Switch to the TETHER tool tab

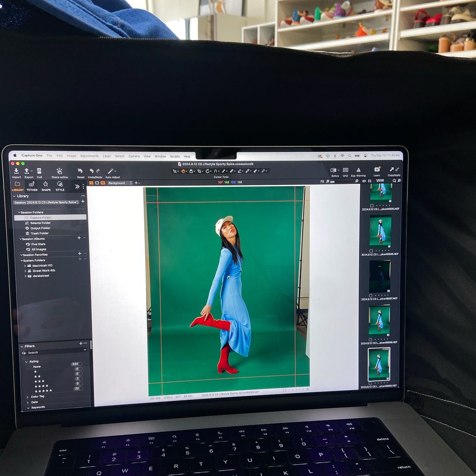point(32,186)
